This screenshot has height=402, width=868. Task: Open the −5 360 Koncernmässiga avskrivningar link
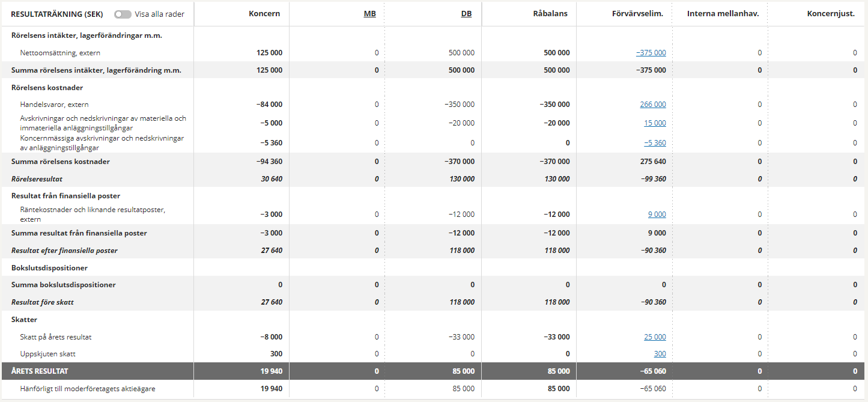[655, 143]
